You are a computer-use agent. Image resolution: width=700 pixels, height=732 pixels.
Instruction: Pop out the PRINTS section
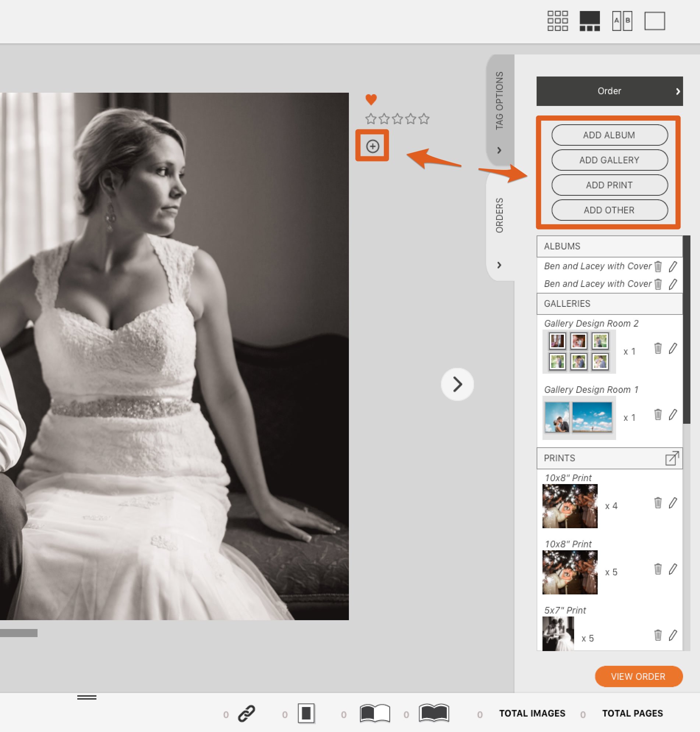pos(672,458)
